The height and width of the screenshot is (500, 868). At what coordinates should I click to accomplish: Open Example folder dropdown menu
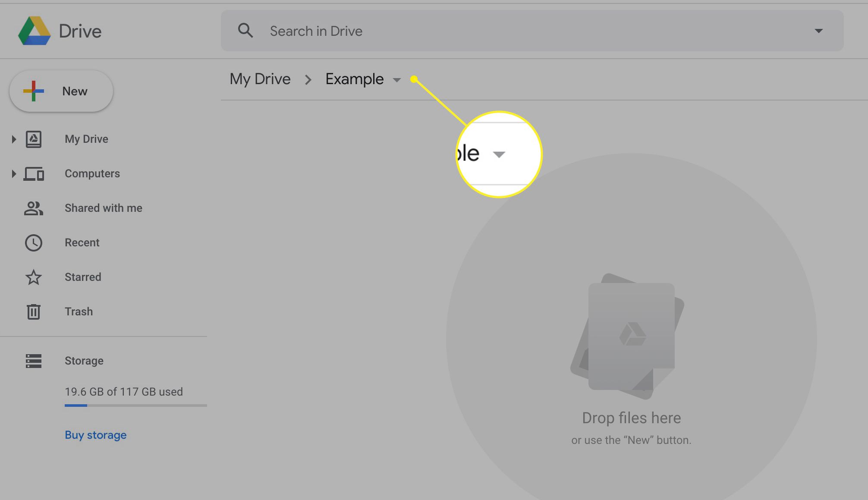pyautogui.click(x=397, y=79)
